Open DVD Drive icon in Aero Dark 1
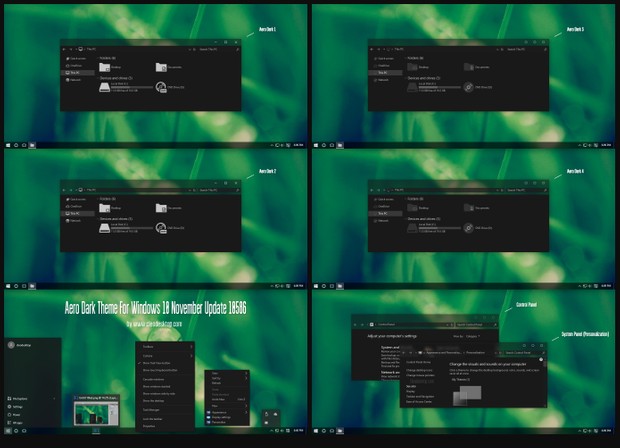620x448 pixels. pos(161,87)
